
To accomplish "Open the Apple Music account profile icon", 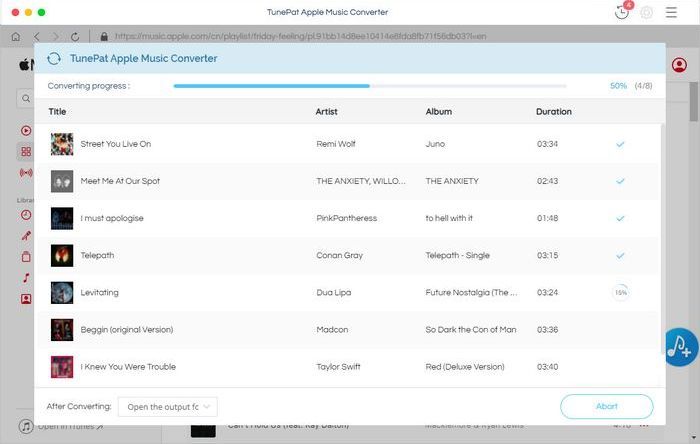I will [679, 65].
